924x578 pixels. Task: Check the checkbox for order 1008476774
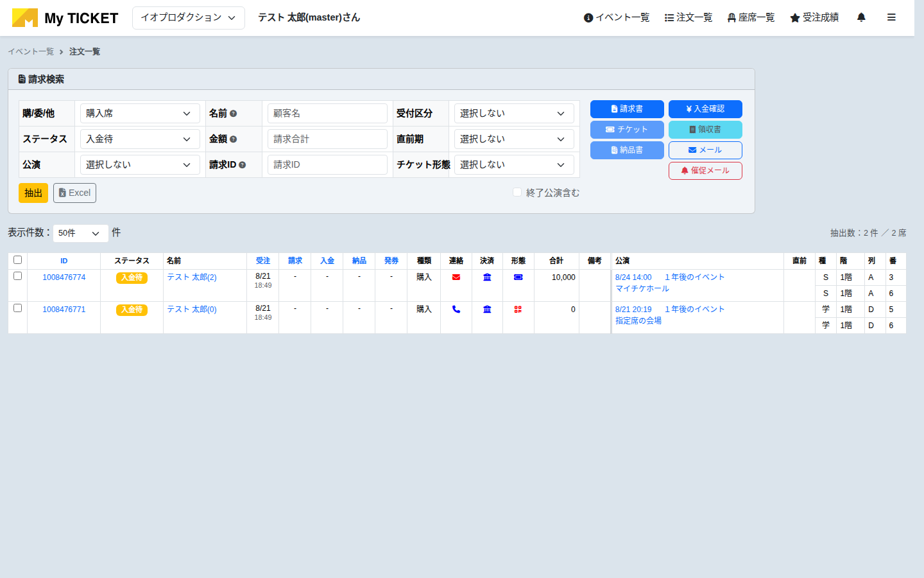18,276
